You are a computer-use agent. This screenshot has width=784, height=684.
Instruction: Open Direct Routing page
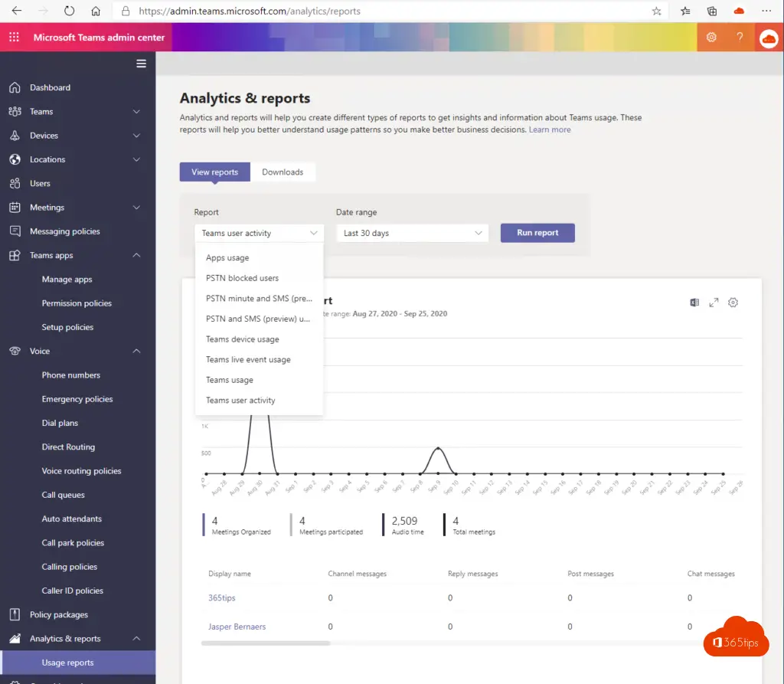(x=68, y=447)
